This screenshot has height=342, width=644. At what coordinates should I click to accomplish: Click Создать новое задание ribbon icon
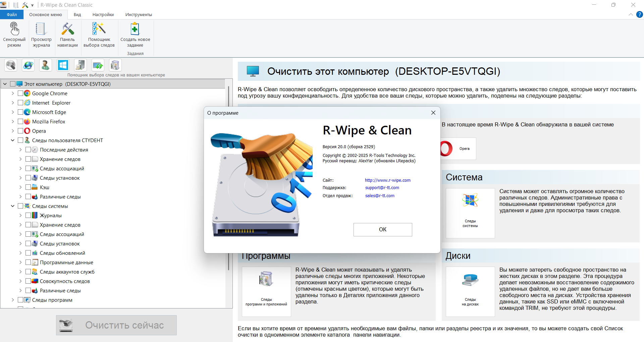[x=135, y=35]
